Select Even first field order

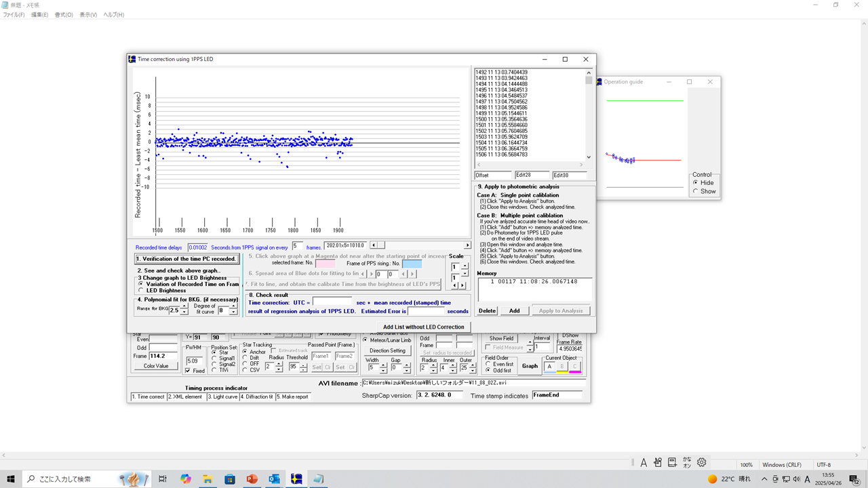tap(488, 364)
